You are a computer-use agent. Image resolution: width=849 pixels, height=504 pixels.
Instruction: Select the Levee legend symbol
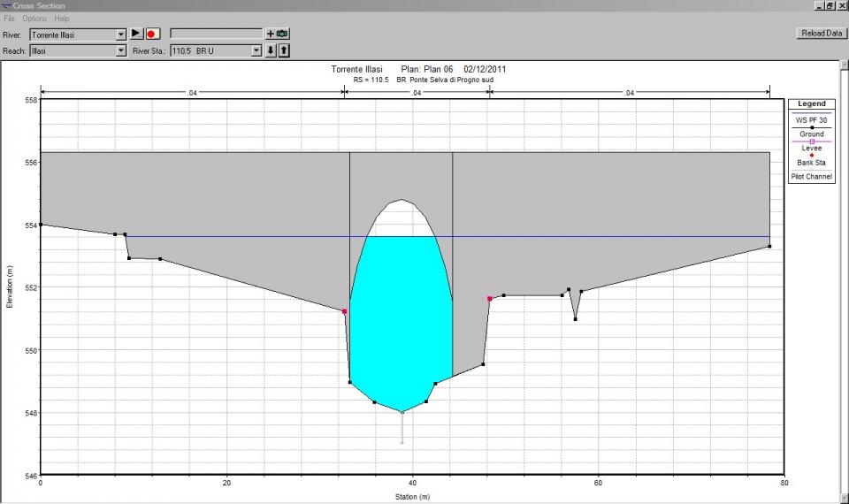(812, 141)
